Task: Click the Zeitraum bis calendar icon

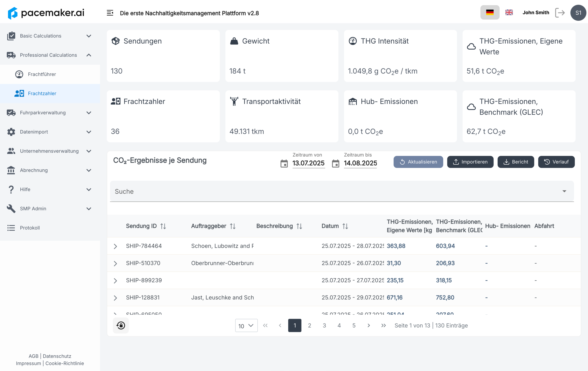Action: click(335, 163)
